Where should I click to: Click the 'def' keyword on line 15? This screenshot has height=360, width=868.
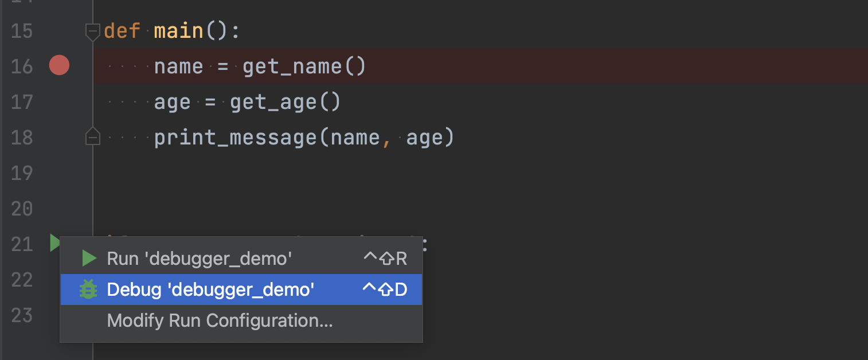coord(122,30)
